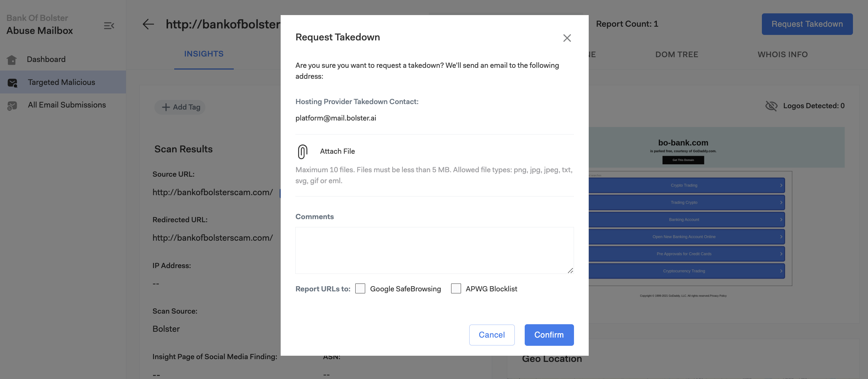
Task: Click the Bank Of Bolster title text
Action: [37, 18]
